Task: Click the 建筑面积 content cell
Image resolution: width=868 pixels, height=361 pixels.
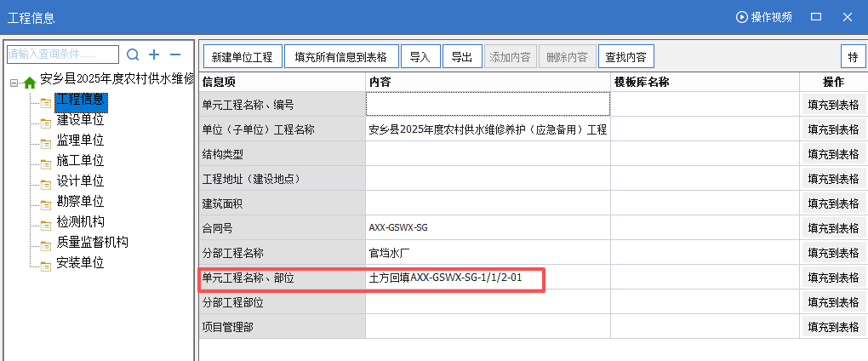Action: [x=488, y=203]
